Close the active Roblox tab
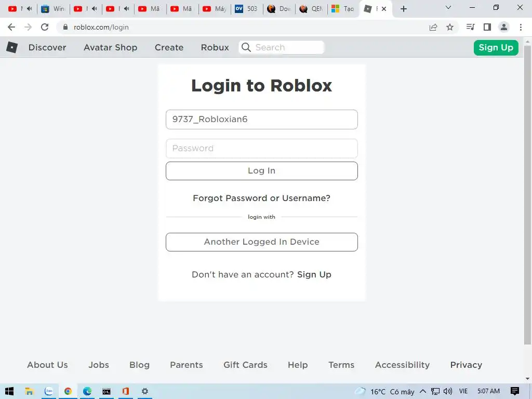Viewport: 532px width, 399px height. click(384, 9)
